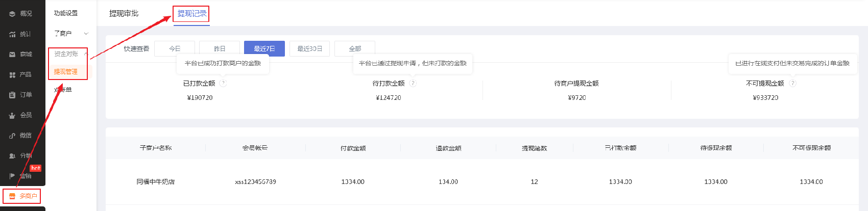Expand the 子商户 submenu chevron
Image resolution: width=868 pixels, height=211 pixels.
coord(86,34)
